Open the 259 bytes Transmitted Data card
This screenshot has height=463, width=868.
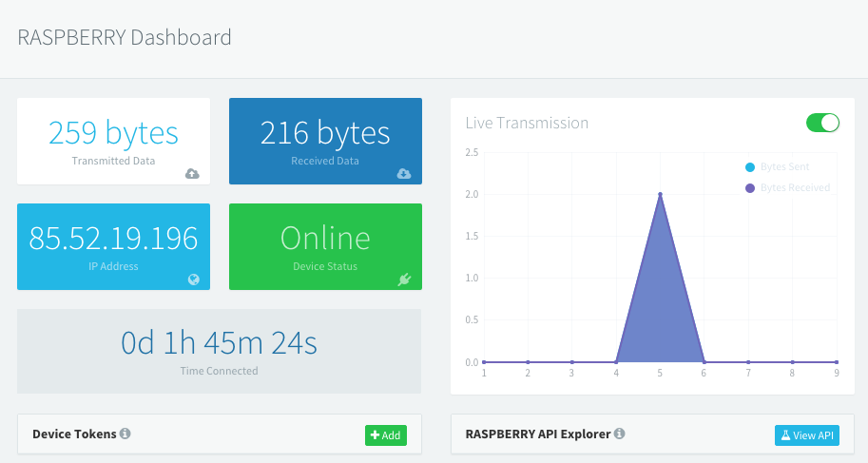[x=113, y=133]
